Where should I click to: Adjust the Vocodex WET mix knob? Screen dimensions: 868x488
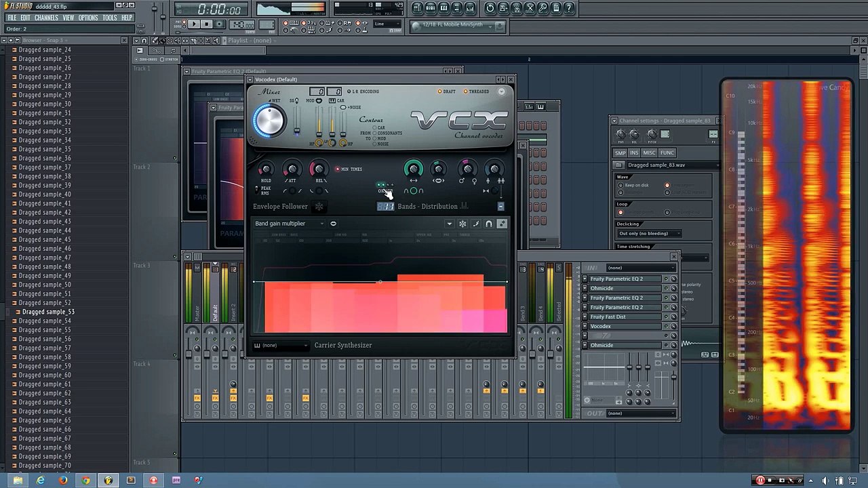coord(269,121)
